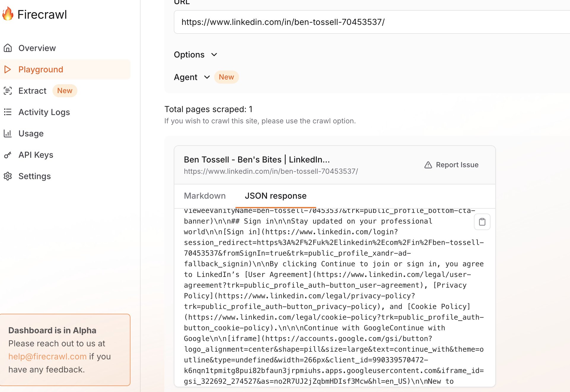Image resolution: width=570 pixels, height=392 pixels.
Task: Open the Overview page
Action: pyautogui.click(x=65, y=48)
